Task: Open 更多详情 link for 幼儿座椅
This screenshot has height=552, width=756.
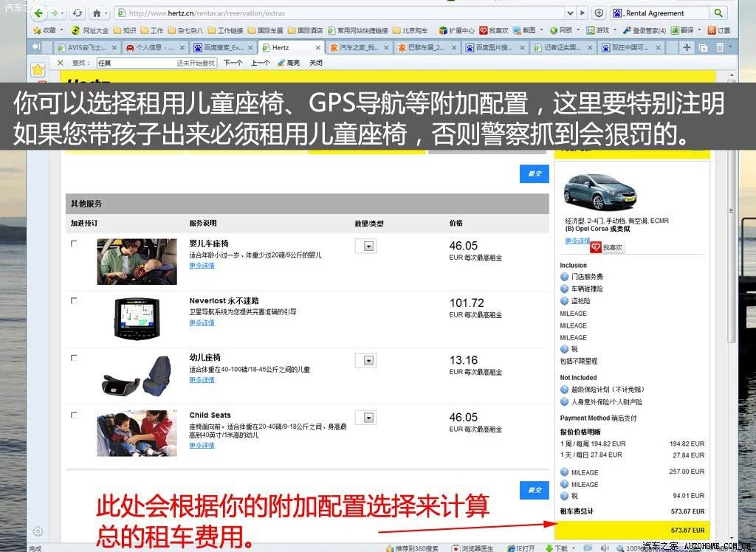Action: coord(202,380)
